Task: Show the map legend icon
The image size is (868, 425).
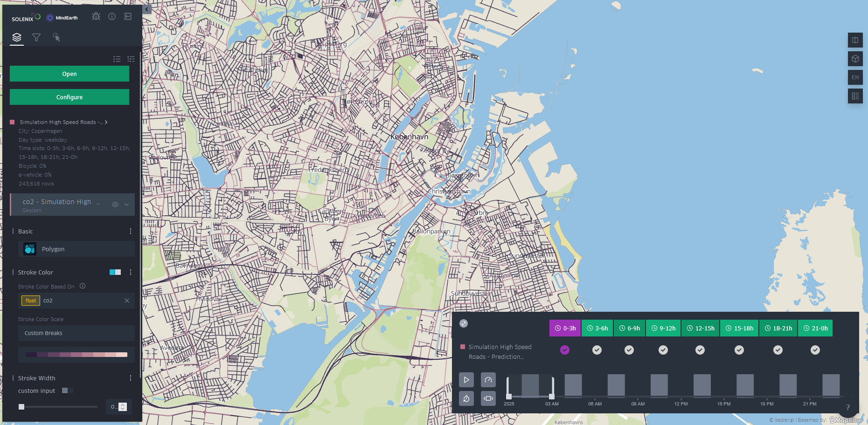Action: 855,96
